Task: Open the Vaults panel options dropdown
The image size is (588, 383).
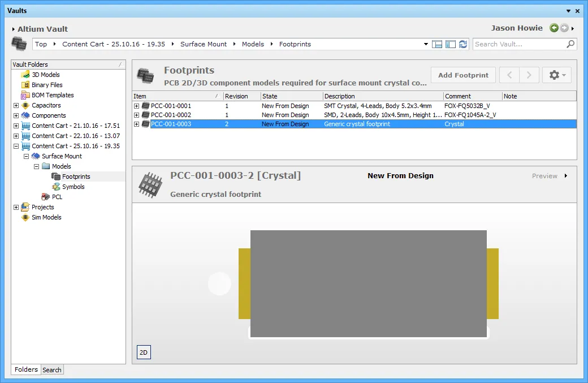Action: point(569,11)
